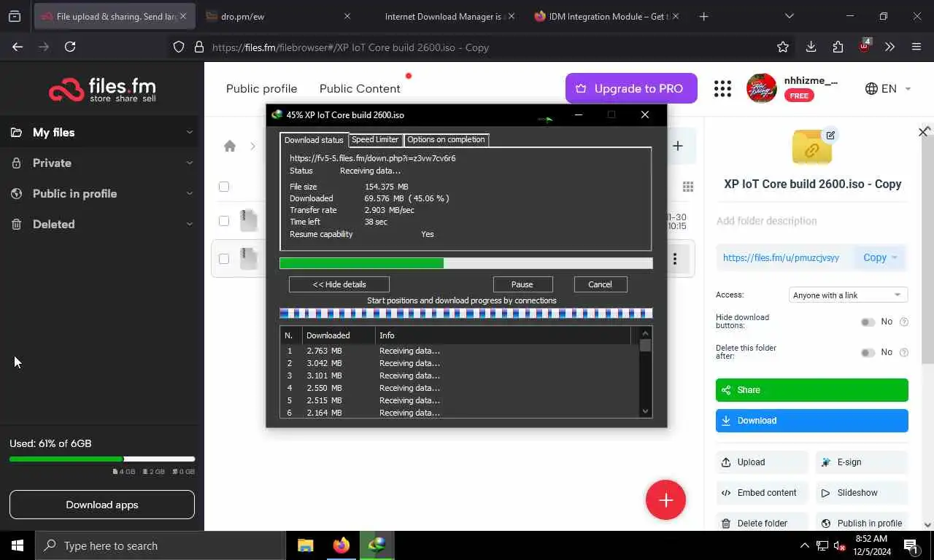Select the Download status tab
Image resolution: width=934 pixels, height=560 pixels.
click(314, 140)
